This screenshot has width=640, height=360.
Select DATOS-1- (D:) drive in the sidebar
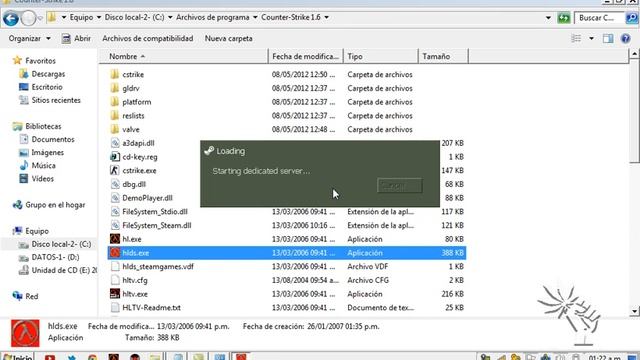point(56,257)
